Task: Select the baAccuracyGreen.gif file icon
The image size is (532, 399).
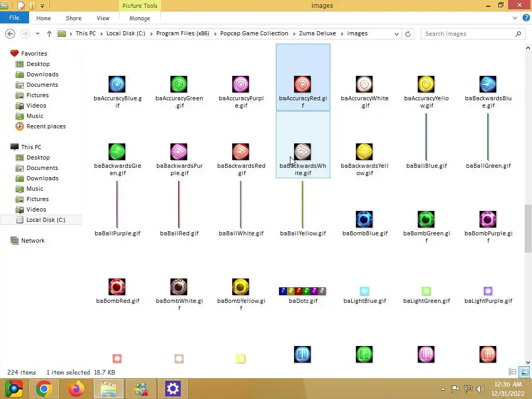Action: coord(179,84)
